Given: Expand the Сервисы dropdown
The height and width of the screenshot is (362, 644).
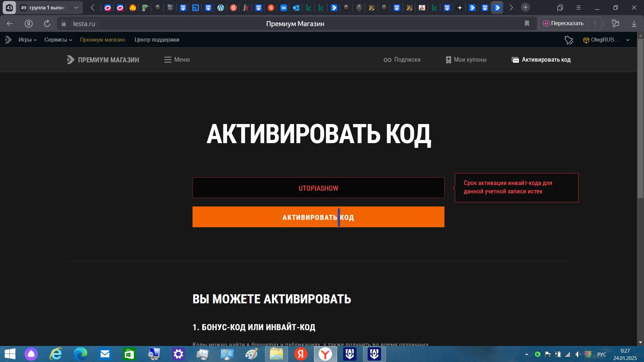Looking at the screenshot, I should (x=58, y=40).
